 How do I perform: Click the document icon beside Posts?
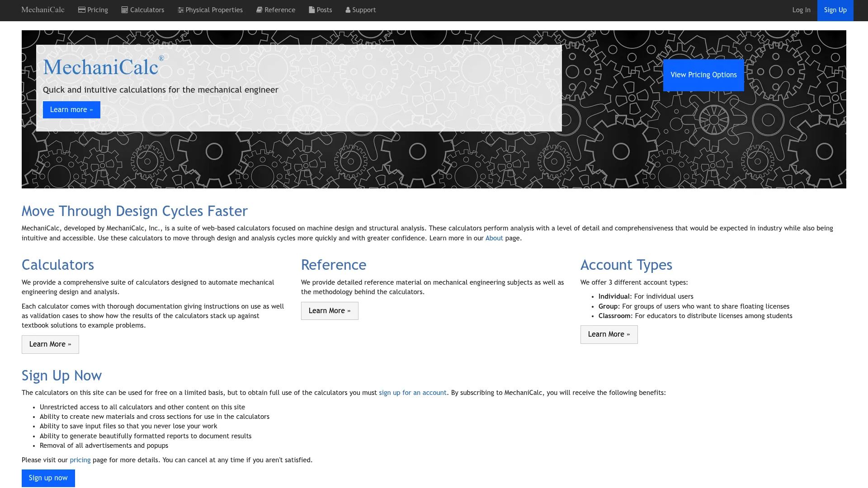click(x=312, y=10)
